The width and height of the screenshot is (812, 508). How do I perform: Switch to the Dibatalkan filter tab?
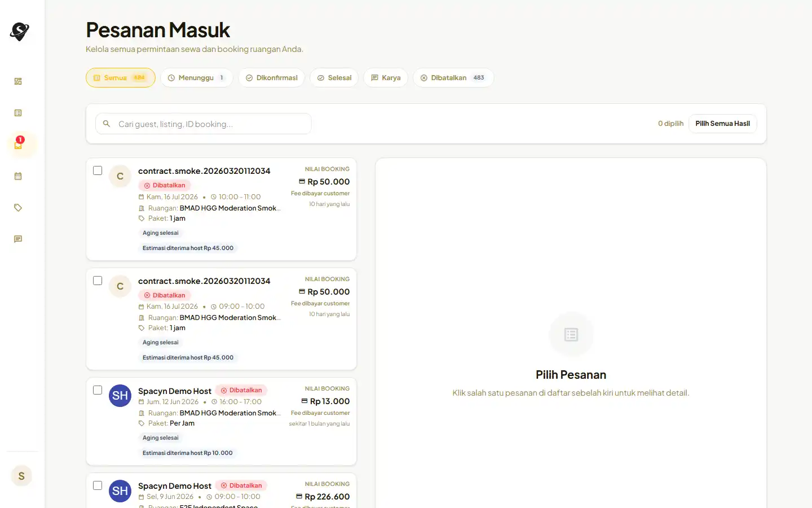[x=453, y=78]
